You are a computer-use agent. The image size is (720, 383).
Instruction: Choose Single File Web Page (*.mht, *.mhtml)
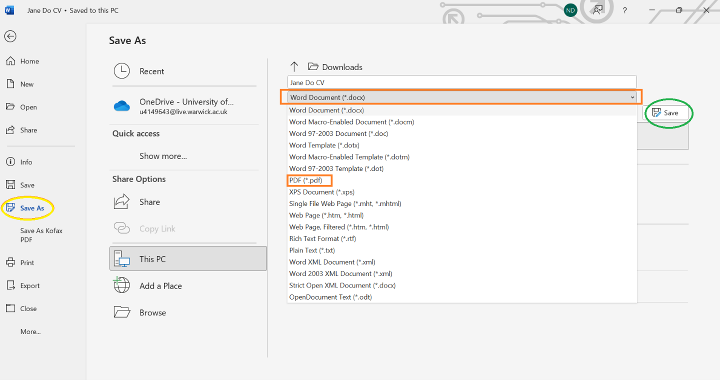tap(345, 203)
